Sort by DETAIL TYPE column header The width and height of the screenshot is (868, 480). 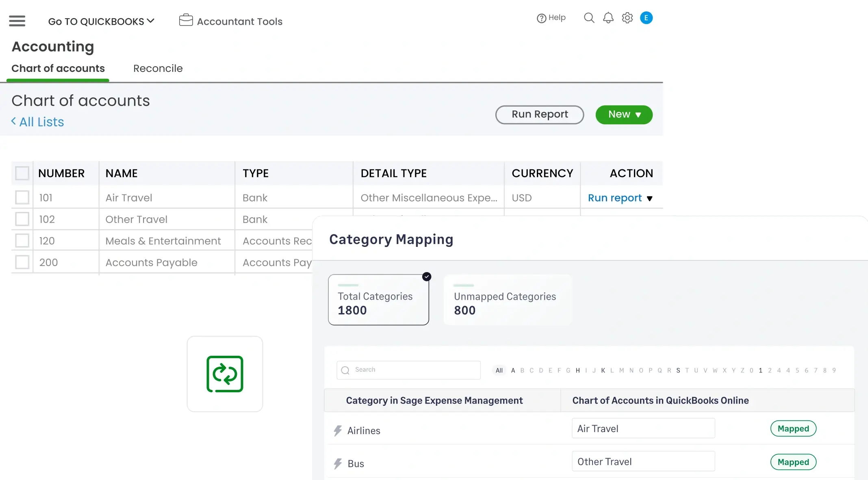coord(394,173)
